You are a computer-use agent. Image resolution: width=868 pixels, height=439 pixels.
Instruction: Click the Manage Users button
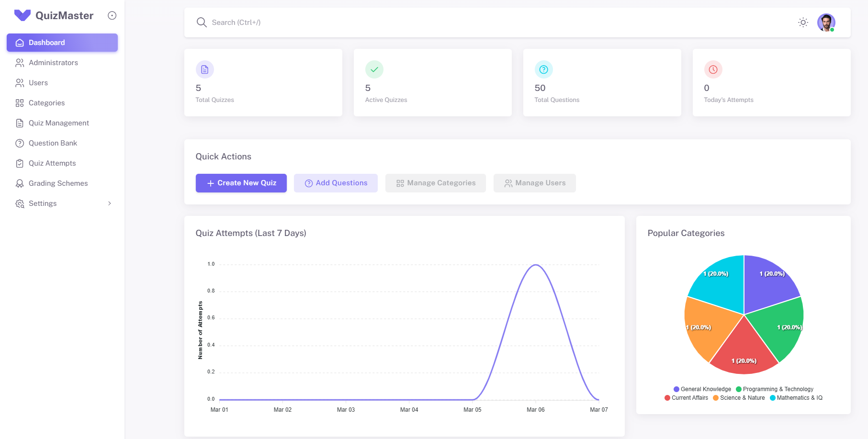click(x=535, y=183)
